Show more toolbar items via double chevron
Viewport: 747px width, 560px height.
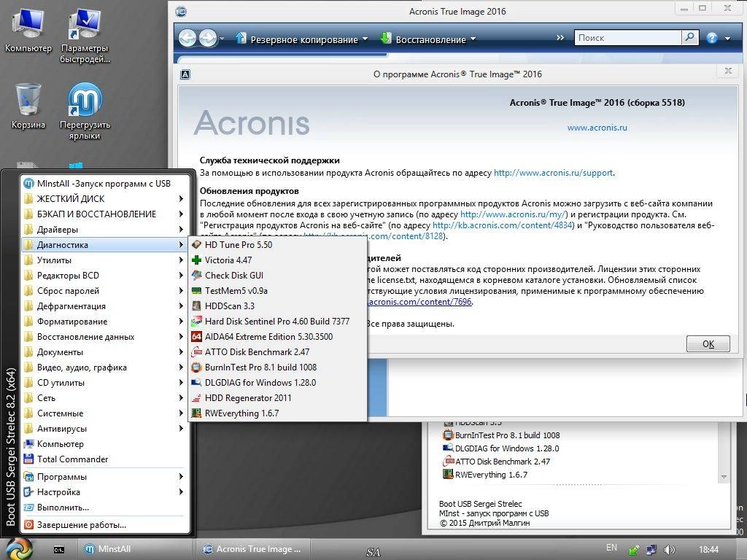[x=560, y=38]
